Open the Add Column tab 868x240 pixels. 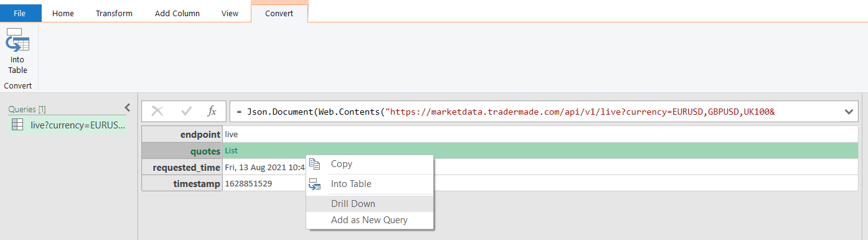tap(177, 13)
